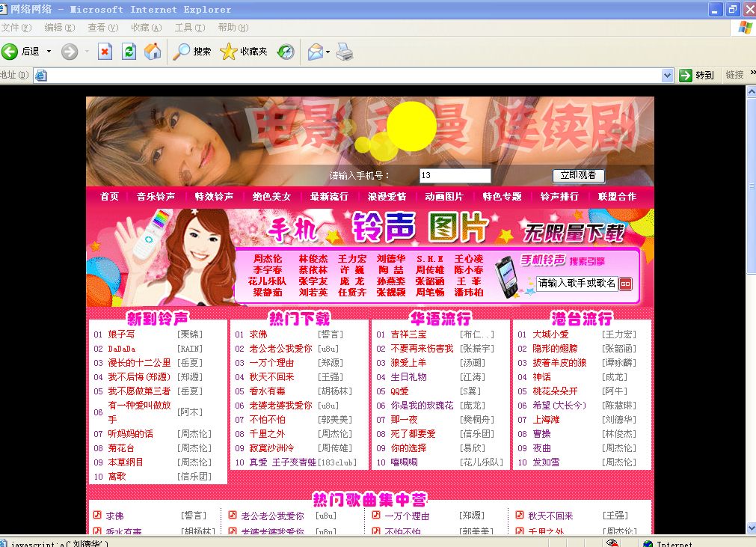Click the music icon beside 求佛 in bottom list
This screenshot has height=547, width=756.
click(x=97, y=515)
